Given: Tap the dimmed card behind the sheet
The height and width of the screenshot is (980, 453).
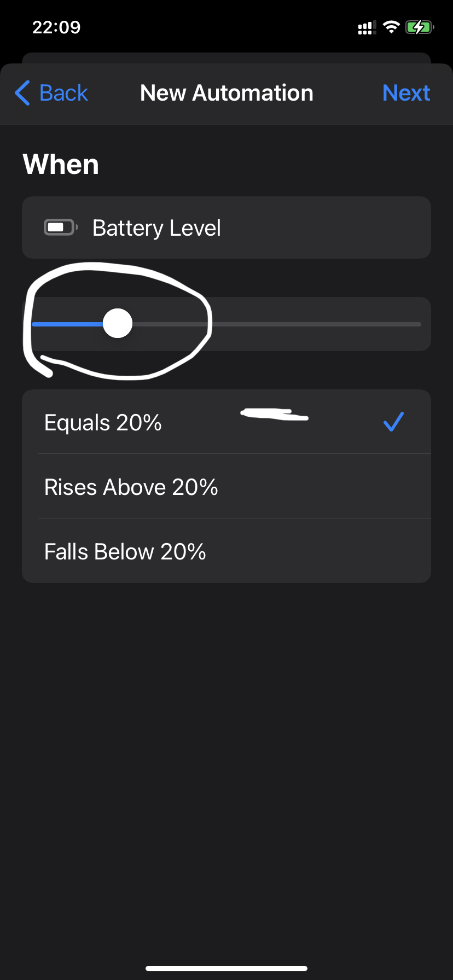Looking at the screenshot, I should (x=226, y=58).
